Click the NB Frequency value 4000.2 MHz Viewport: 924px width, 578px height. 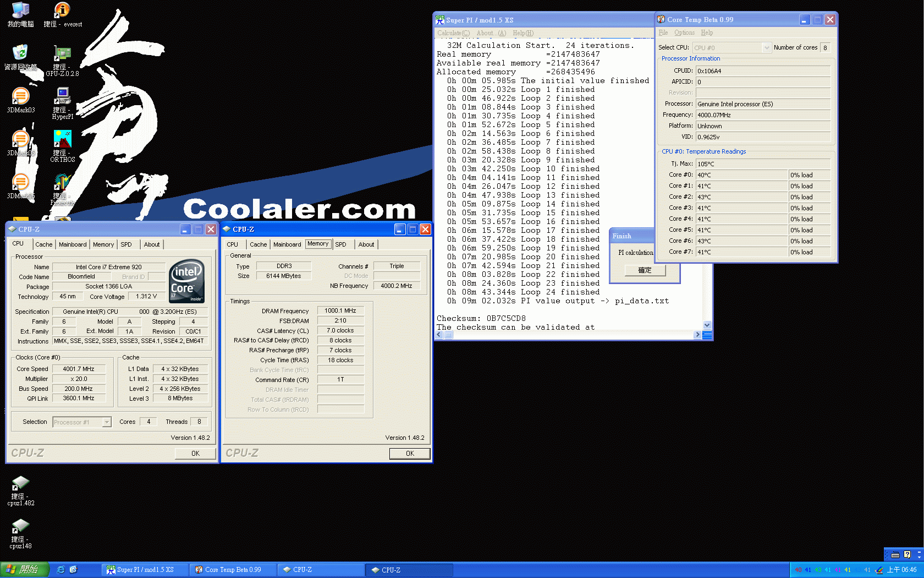(397, 286)
